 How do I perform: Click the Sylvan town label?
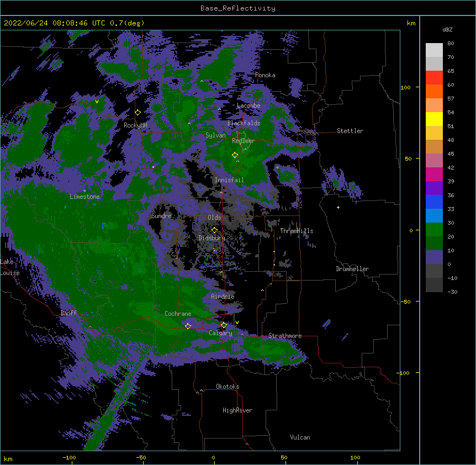(x=215, y=135)
